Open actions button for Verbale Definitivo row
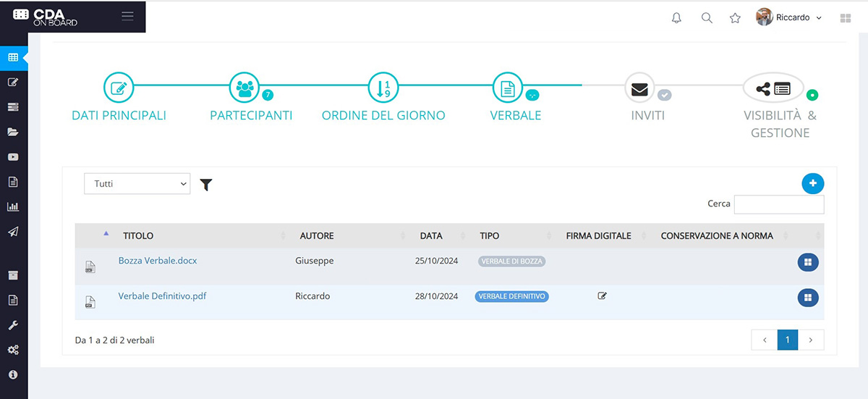This screenshot has width=868, height=399. click(808, 297)
